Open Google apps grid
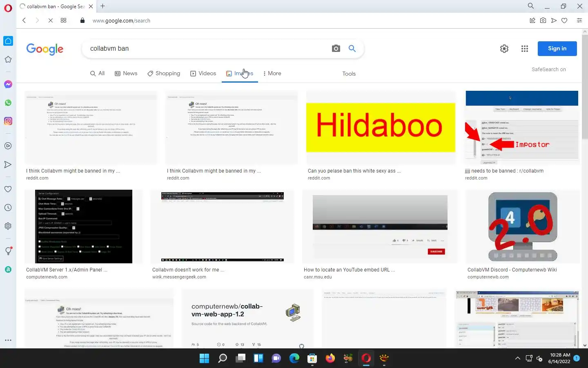The height and width of the screenshot is (368, 588). click(x=525, y=49)
